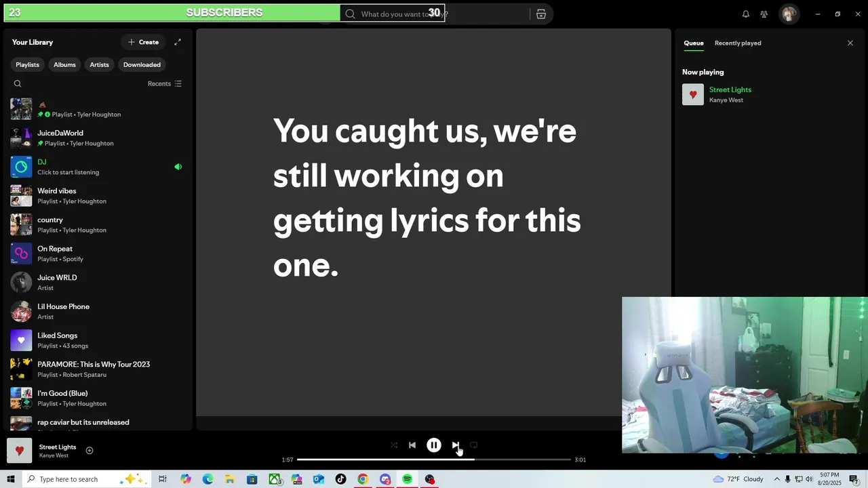Screen dimensions: 868x488
Task: Click the Street Lights title in player bar
Action: (x=58, y=447)
